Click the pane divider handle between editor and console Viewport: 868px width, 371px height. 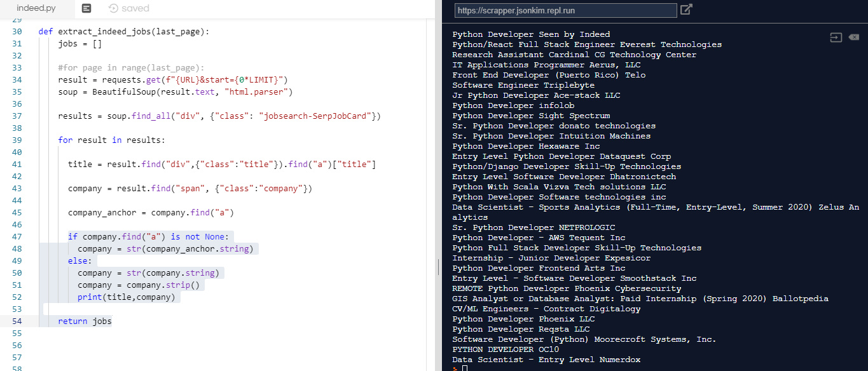[438, 267]
